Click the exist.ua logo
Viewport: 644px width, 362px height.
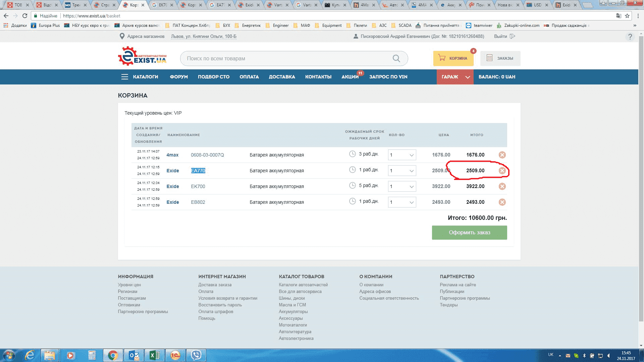pyautogui.click(x=142, y=56)
